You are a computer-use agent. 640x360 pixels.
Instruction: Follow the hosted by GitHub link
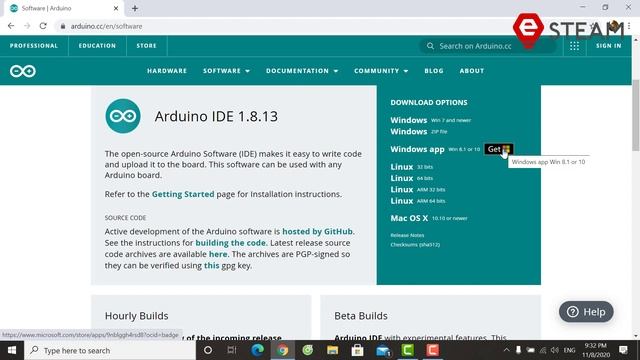coord(317,231)
